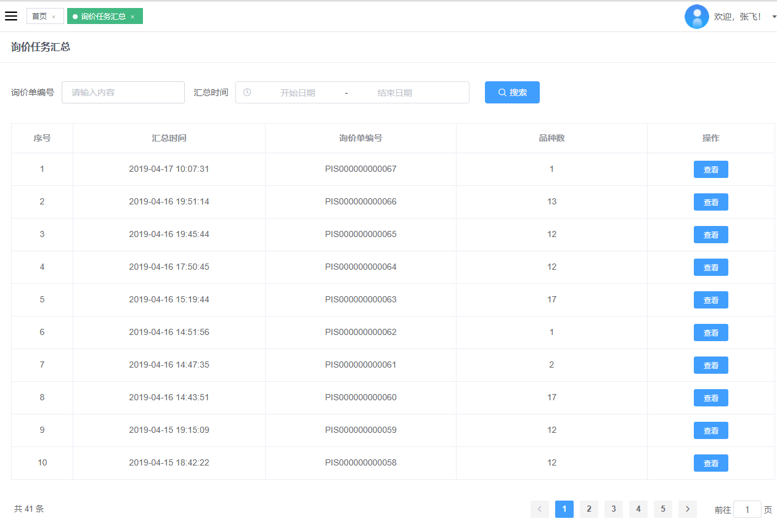Open the 开始日期 date selector

click(x=299, y=92)
